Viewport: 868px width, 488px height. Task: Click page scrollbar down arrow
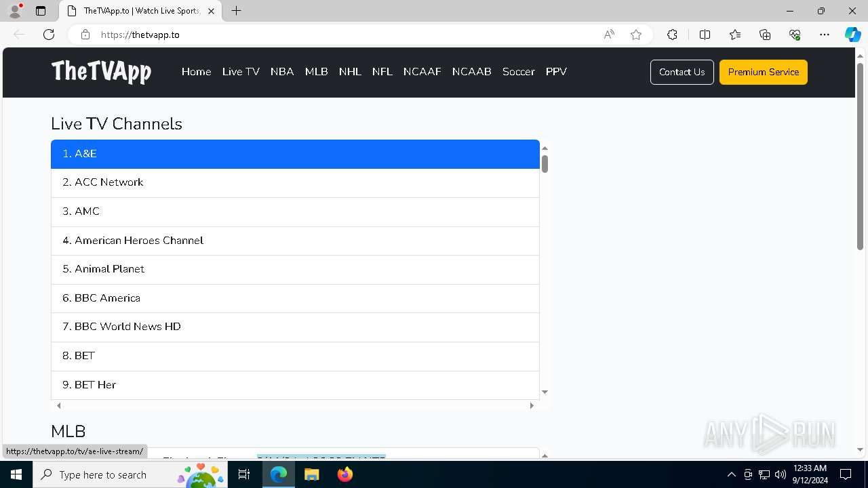pos(861,450)
